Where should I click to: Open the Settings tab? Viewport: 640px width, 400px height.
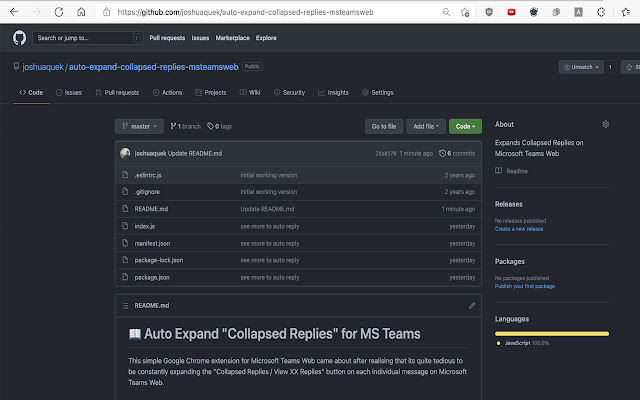point(376,92)
